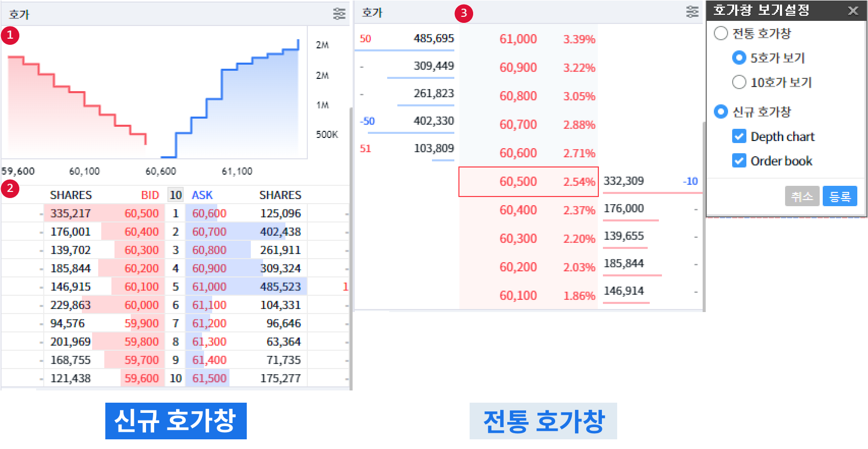Uncheck the Depth chart checkbox
Image resolution: width=868 pixels, height=449 pixels.
[739, 136]
